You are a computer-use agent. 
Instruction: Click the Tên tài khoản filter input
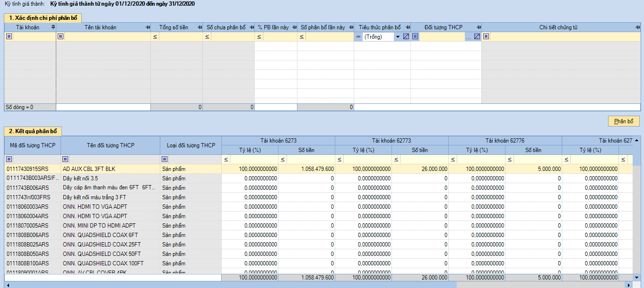click(107, 37)
